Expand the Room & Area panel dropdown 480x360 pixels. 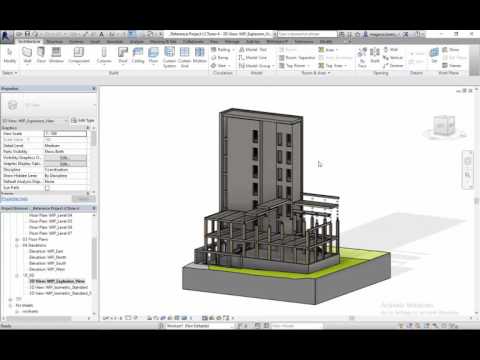click(316, 73)
